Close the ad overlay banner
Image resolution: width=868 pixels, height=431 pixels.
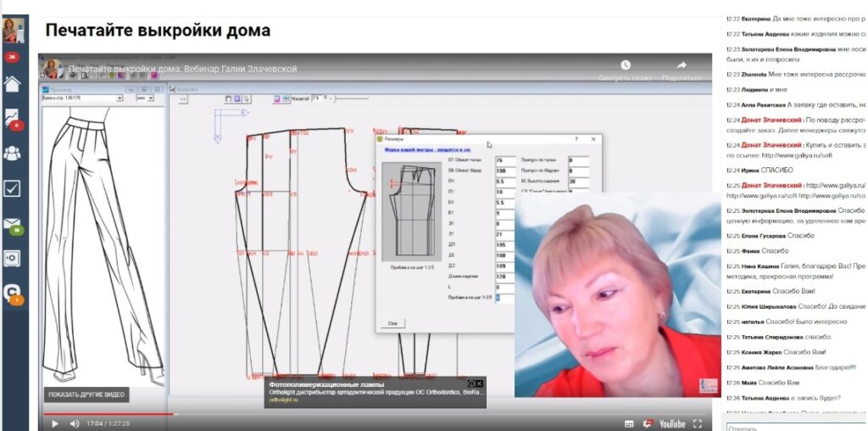480,383
